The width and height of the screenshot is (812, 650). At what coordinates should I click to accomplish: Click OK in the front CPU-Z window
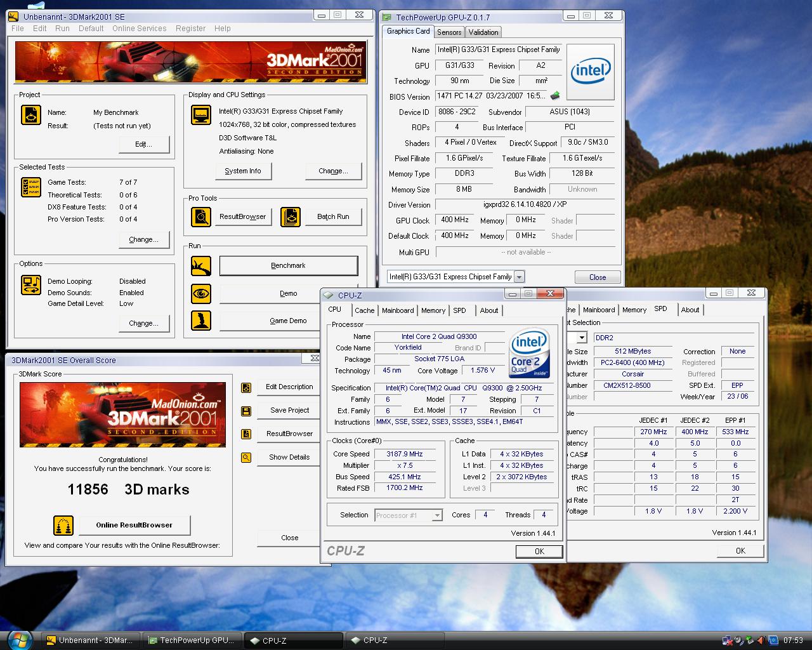click(539, 552)
